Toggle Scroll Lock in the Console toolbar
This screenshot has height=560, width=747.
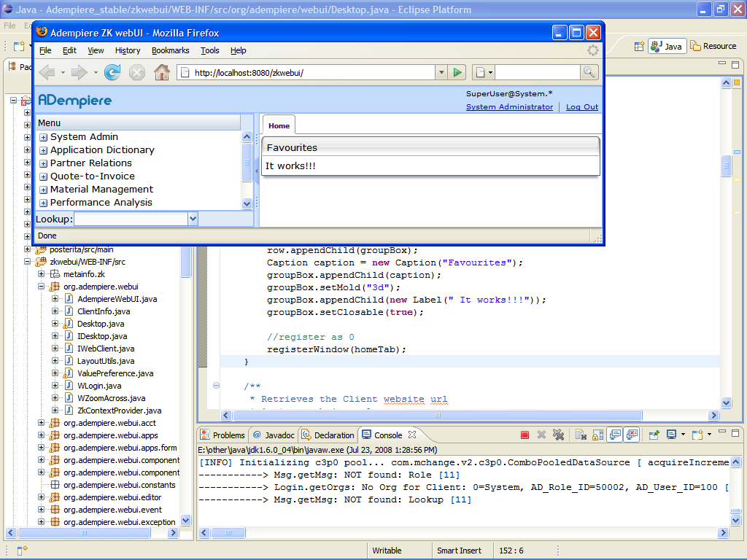point(597,435)
